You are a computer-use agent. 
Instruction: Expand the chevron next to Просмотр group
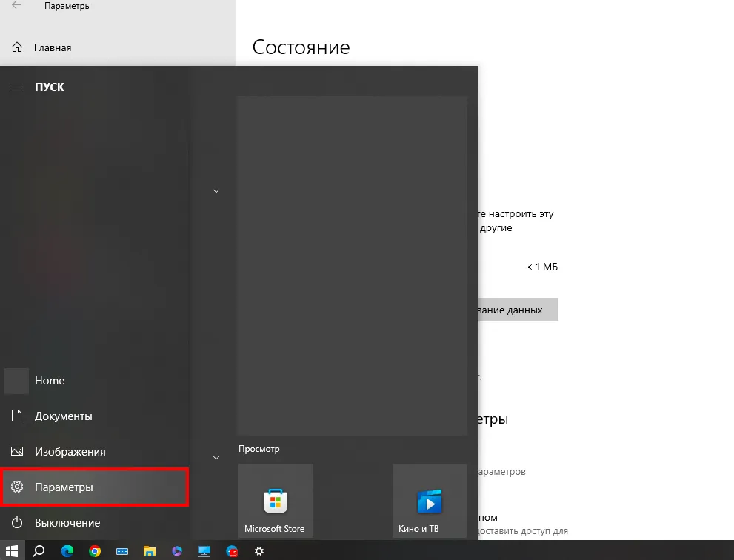tap(216, 458)
